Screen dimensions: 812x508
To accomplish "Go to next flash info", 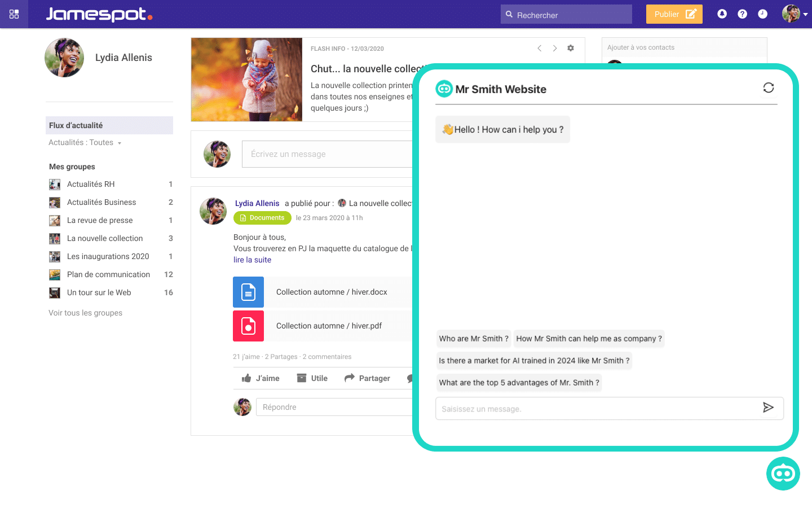I will (555, 49).
